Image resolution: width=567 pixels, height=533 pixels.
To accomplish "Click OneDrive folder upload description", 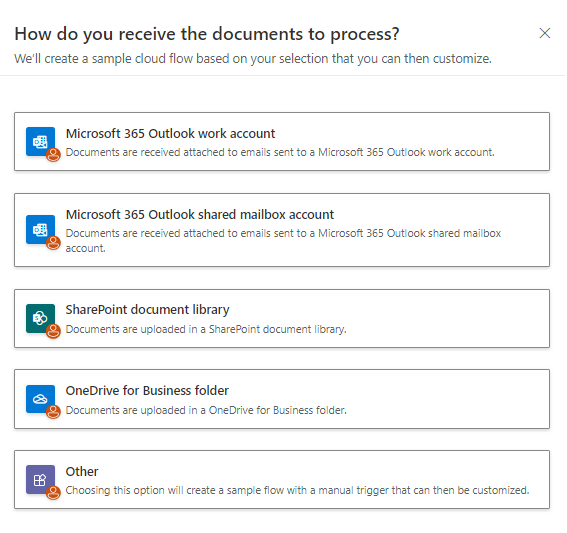I will [x=206, y=410].
